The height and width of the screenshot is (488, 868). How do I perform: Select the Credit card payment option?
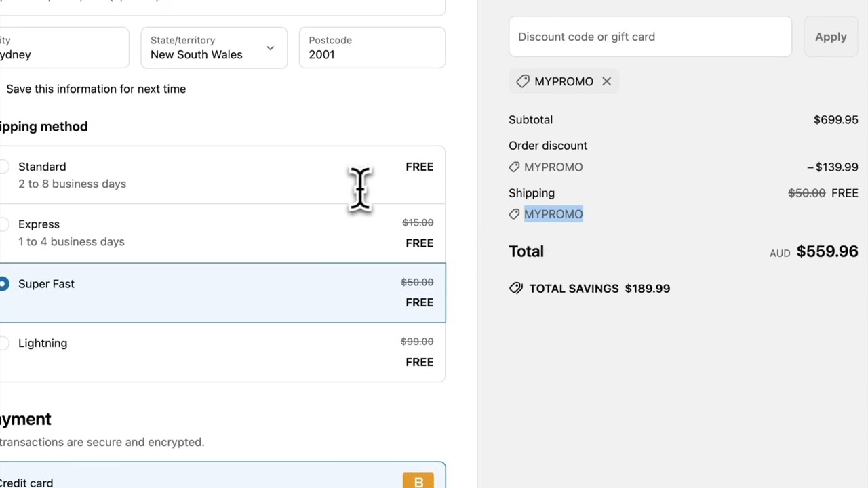[x=27, y=483]
